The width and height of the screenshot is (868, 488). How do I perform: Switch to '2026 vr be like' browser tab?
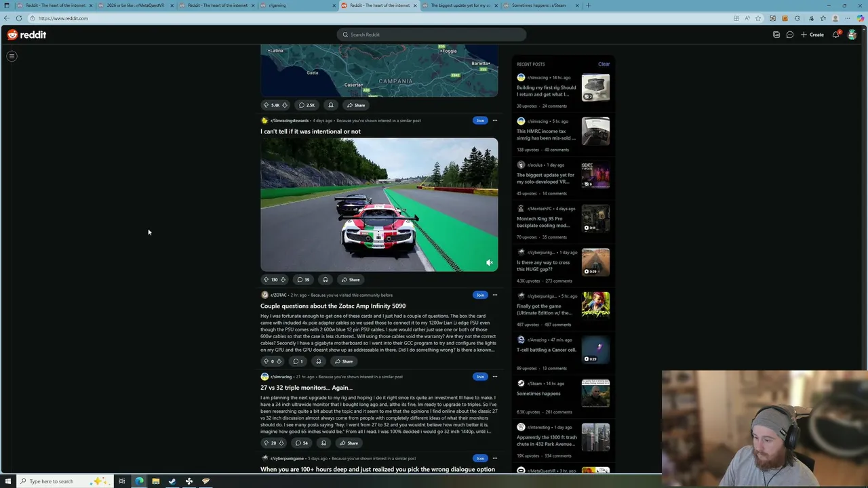coord(136,5)
